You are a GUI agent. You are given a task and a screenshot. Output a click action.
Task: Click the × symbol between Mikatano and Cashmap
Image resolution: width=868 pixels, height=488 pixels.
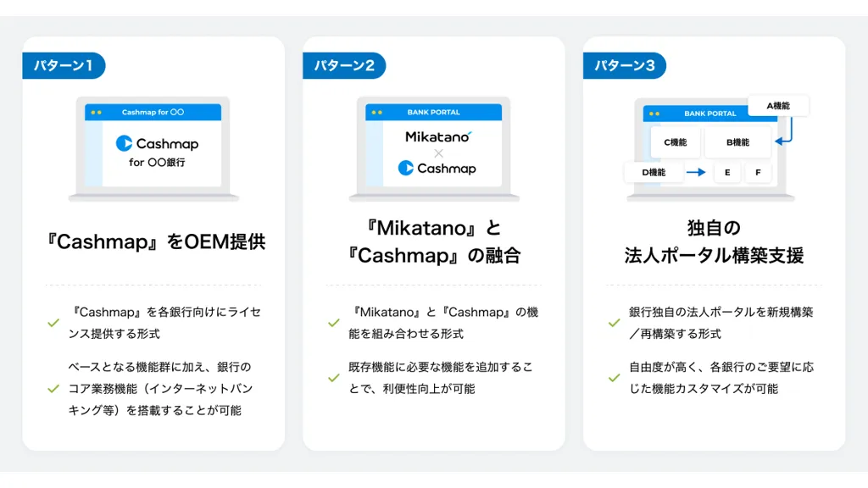tap(439, 152)
